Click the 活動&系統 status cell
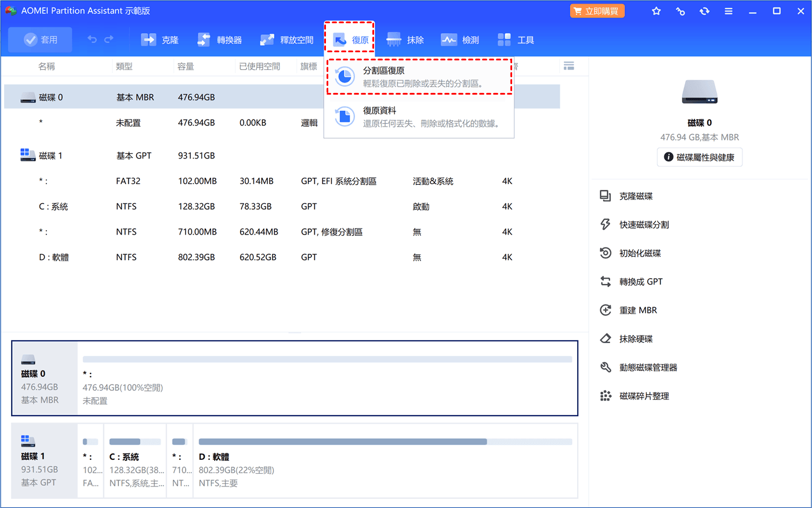The width and height of the screenshot is (812, 508). tap(433, 181)
